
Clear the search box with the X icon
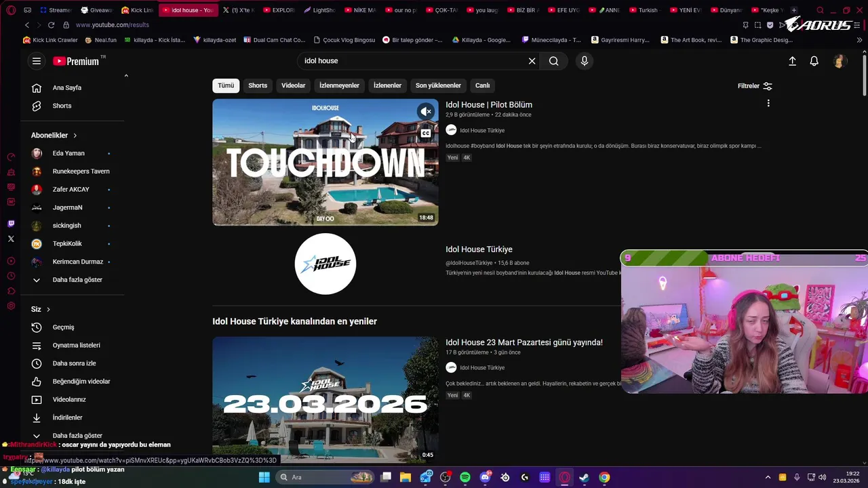pyautogui.click(x=532, y=61)
